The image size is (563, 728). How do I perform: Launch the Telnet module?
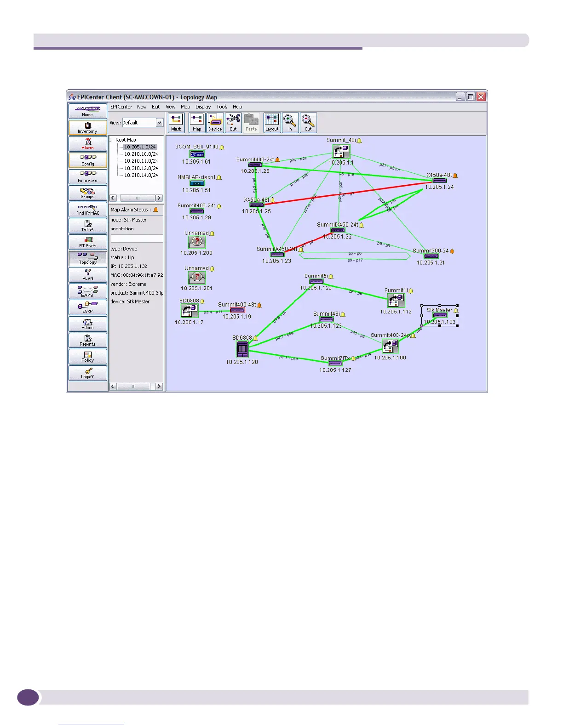(x=87, y=225)
